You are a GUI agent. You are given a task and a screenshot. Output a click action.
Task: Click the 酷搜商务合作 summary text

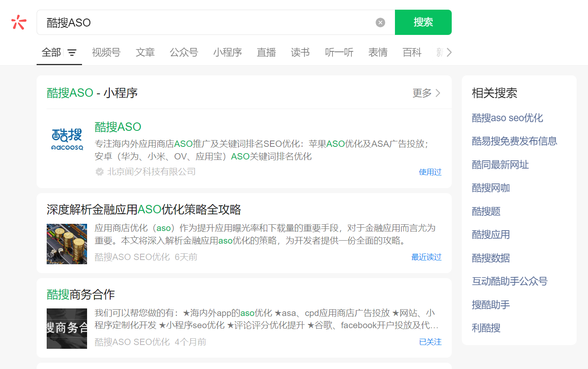pos(267,319)
